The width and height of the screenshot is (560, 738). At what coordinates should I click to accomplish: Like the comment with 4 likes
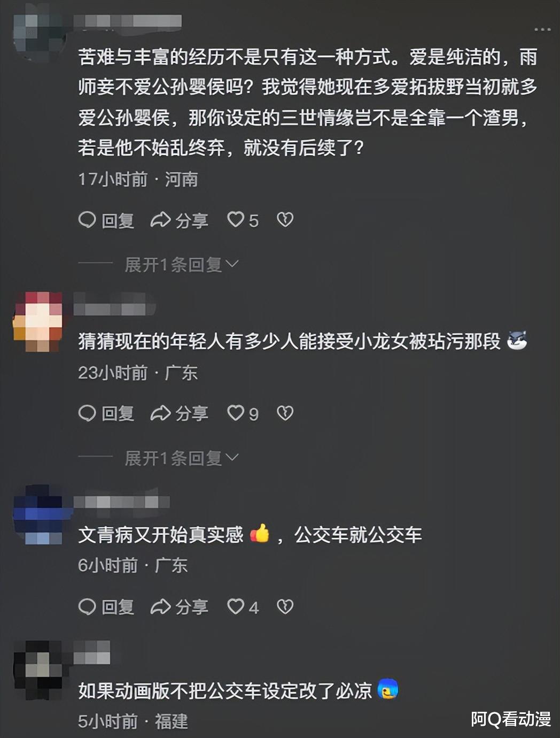(x=243, y=607)
